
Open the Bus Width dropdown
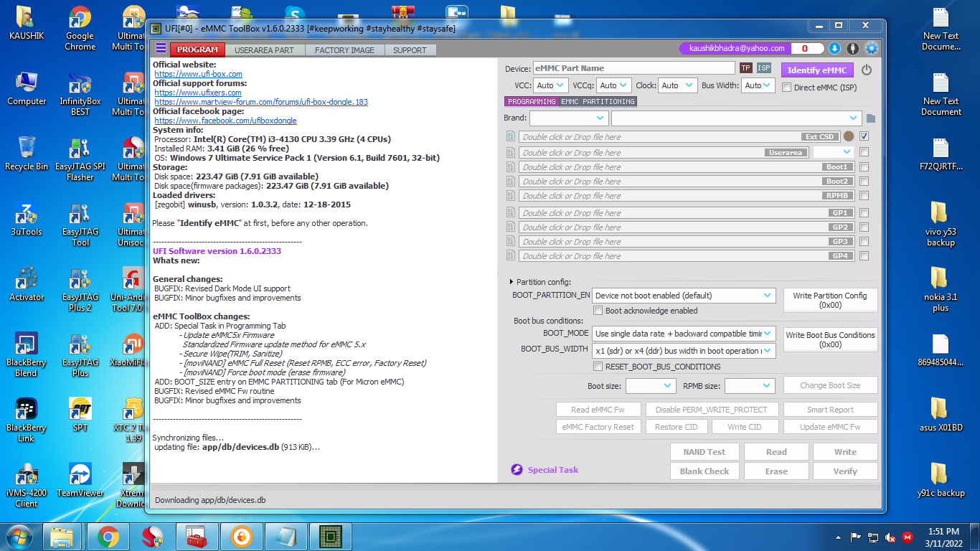[758, 85]
